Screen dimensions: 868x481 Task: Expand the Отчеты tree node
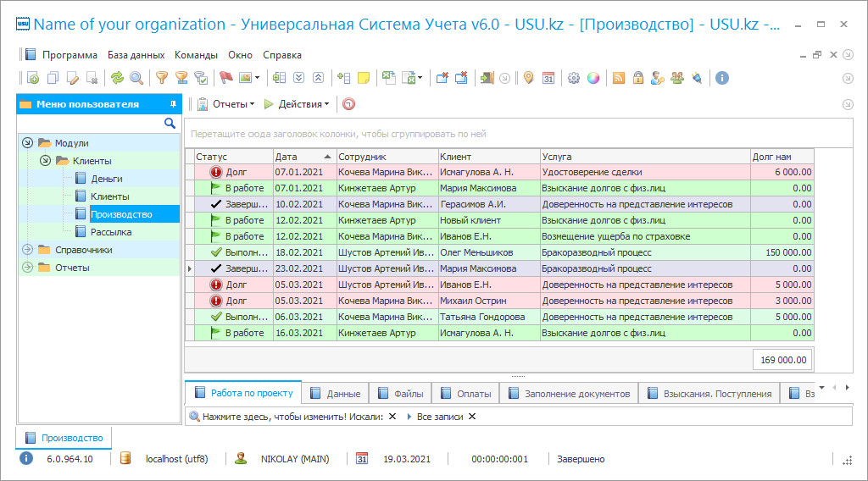(28, 267)
